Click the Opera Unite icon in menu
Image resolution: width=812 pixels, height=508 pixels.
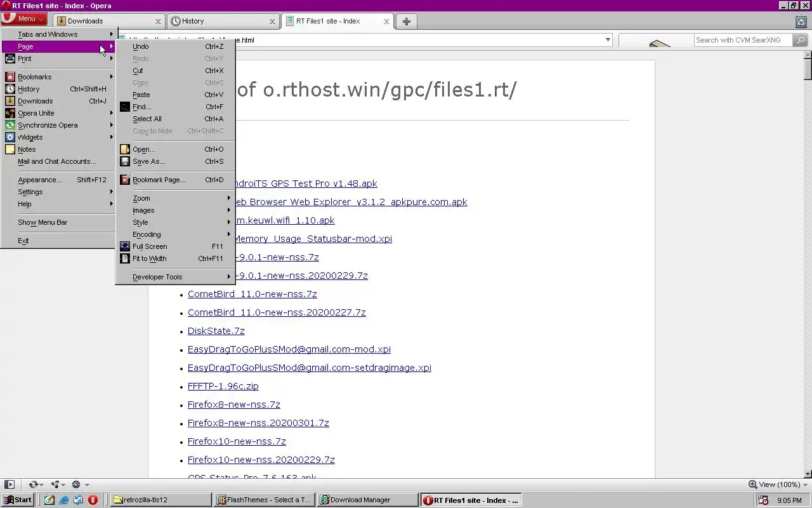(10, 113)
